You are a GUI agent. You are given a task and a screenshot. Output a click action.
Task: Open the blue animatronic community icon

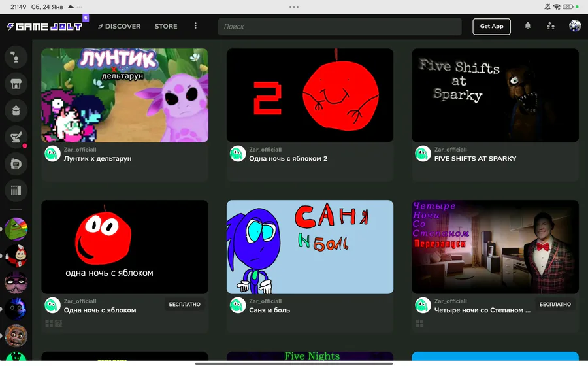(x=16, y=309)
